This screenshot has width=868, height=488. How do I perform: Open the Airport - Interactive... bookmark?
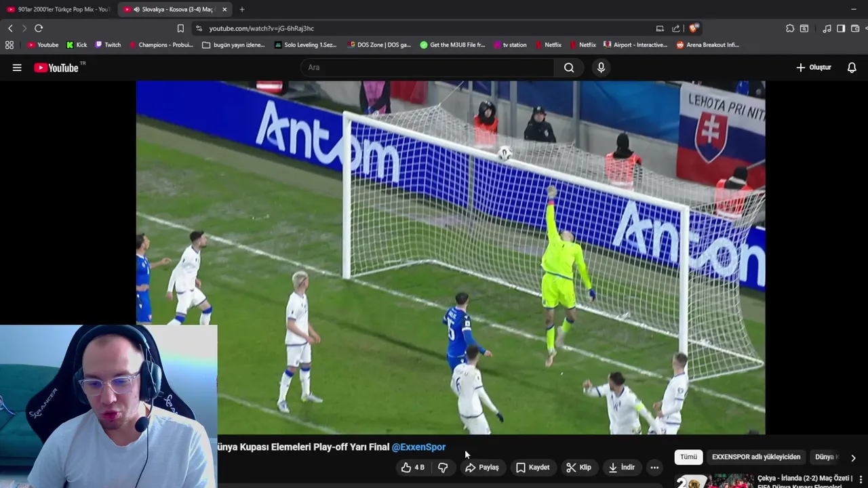coord(635,45)
